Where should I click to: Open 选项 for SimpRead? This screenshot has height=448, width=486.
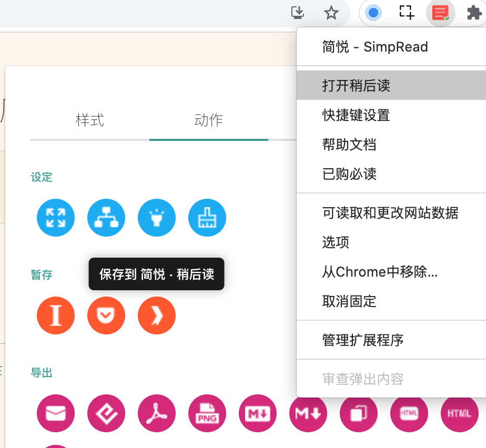[x=391, y=242]
